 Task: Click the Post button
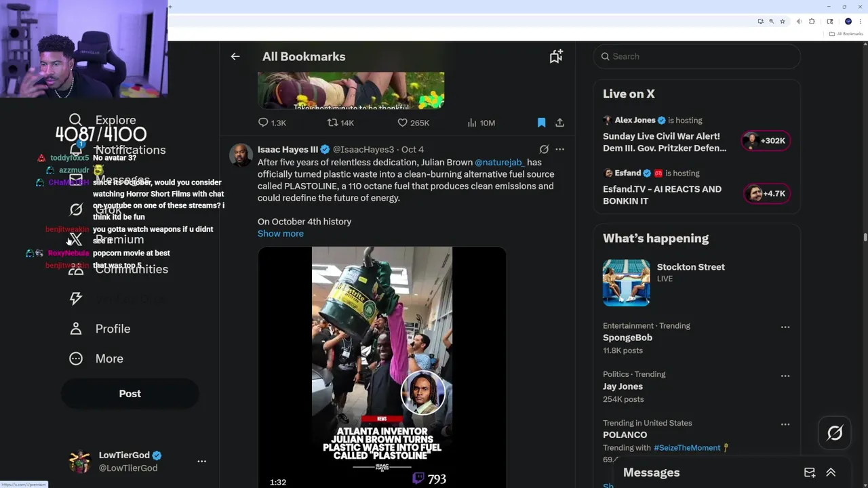pos(130,394)
